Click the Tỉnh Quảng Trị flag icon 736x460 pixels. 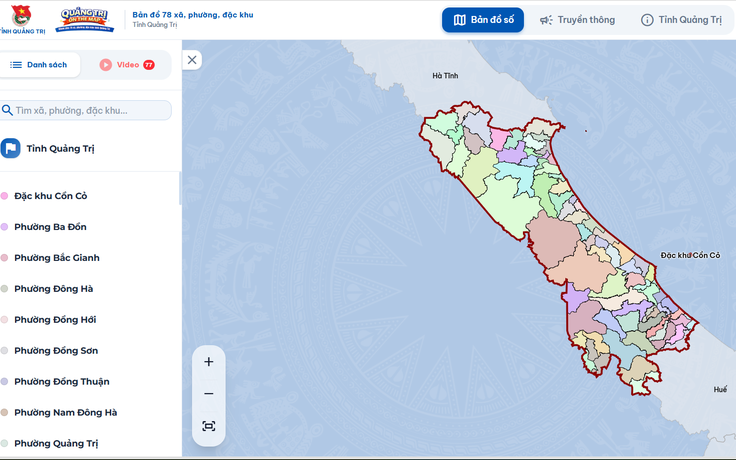10,148
